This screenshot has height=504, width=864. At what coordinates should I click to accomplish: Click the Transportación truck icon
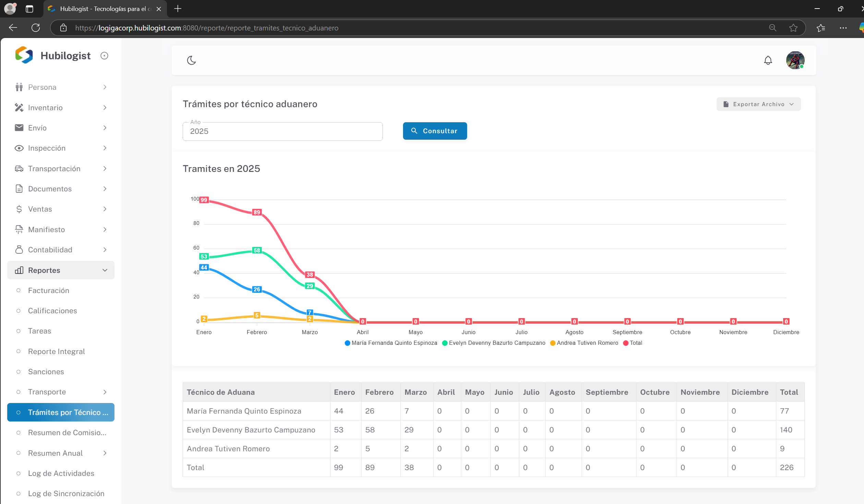point(19,168)
